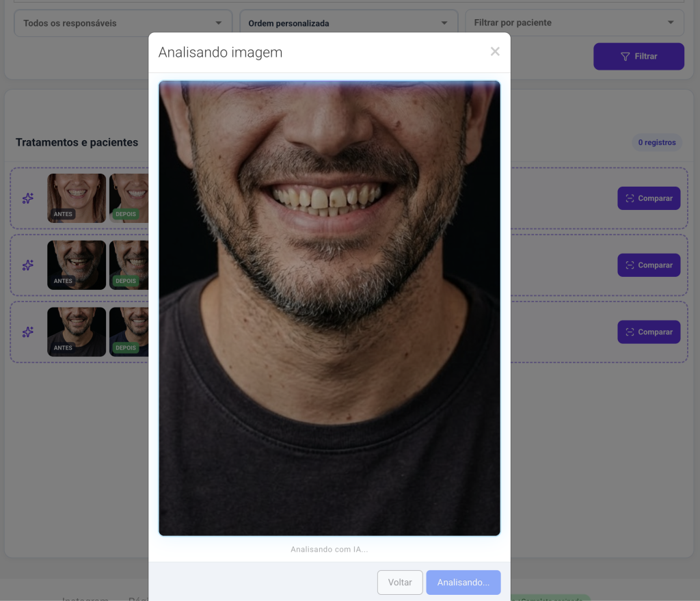Click the AI sparkle icon in third row
This screenshot has width=700, height=601.
click(x=28, y=332)
